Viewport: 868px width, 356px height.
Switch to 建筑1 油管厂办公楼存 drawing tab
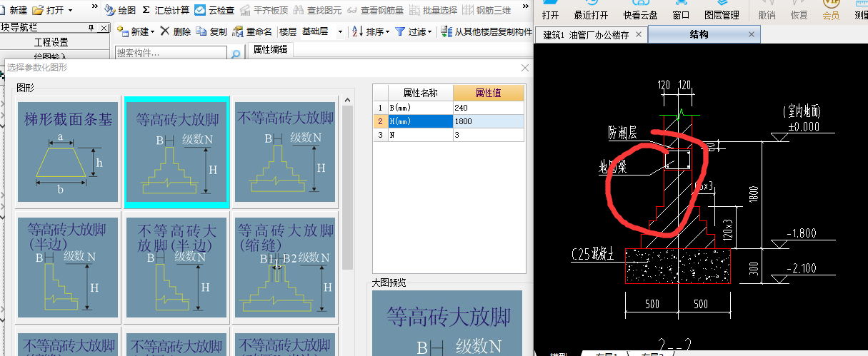(x=586, y=35)
